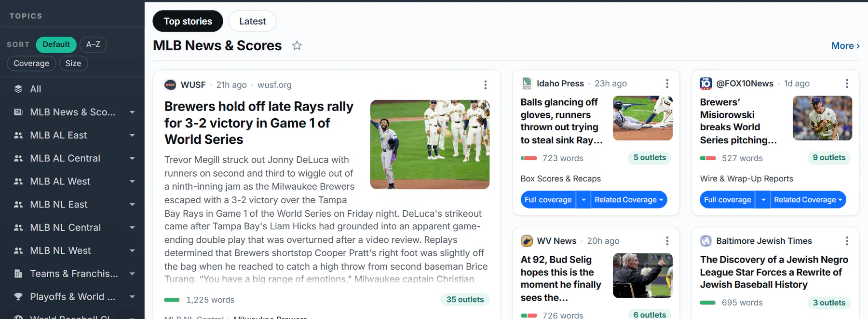Click the newspaper icon for MLB News & Sco...
868x319 pixels.
18,112
